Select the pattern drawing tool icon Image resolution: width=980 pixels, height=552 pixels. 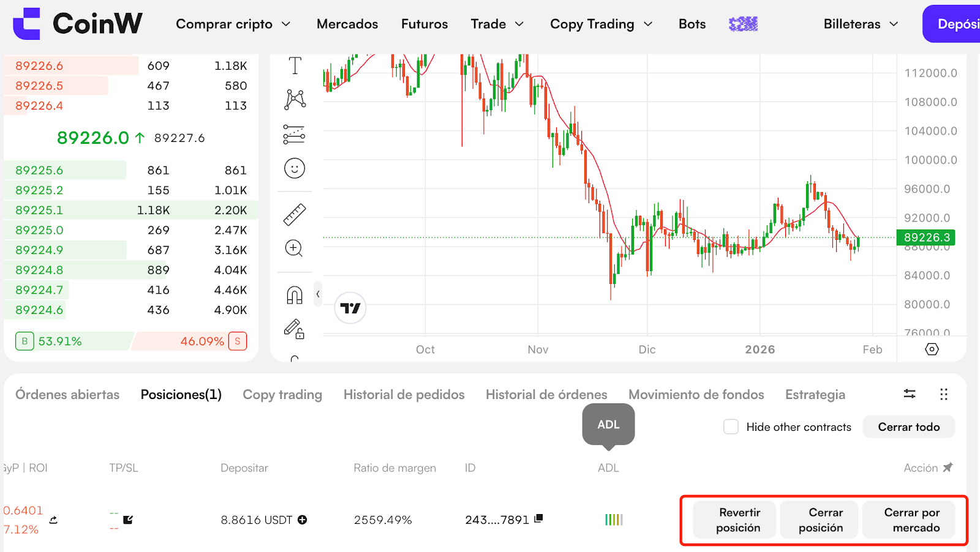(x=295, y=99)
